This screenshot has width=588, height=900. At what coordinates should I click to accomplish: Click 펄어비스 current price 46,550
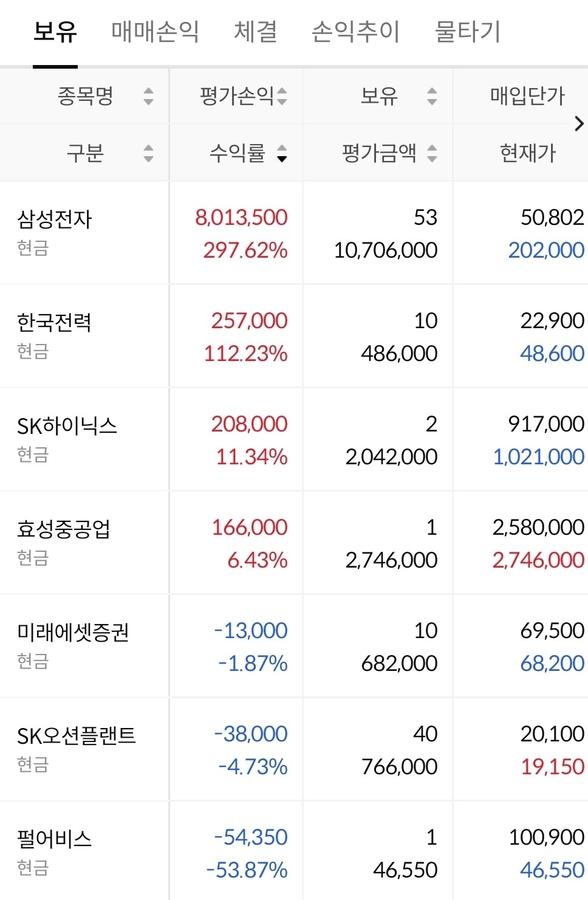click(552, 870)
